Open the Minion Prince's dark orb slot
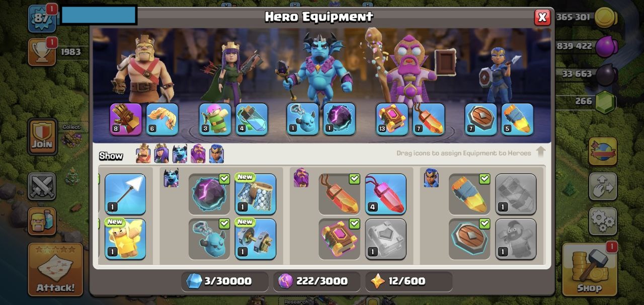 coord(339,119)
